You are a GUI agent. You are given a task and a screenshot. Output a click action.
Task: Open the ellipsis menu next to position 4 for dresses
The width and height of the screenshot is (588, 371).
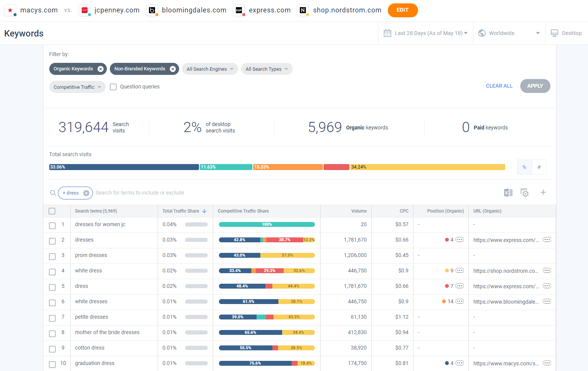(460, 240)
